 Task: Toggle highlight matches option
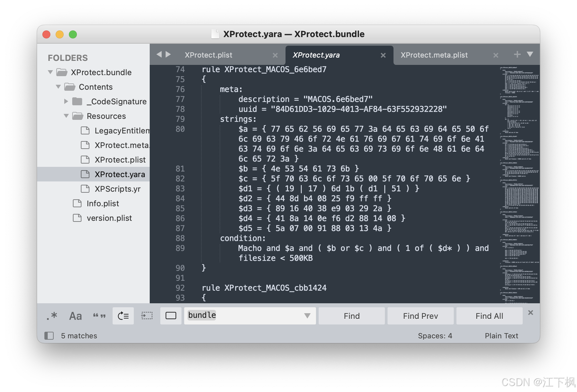pyautogui.click(x=171, y=316)
